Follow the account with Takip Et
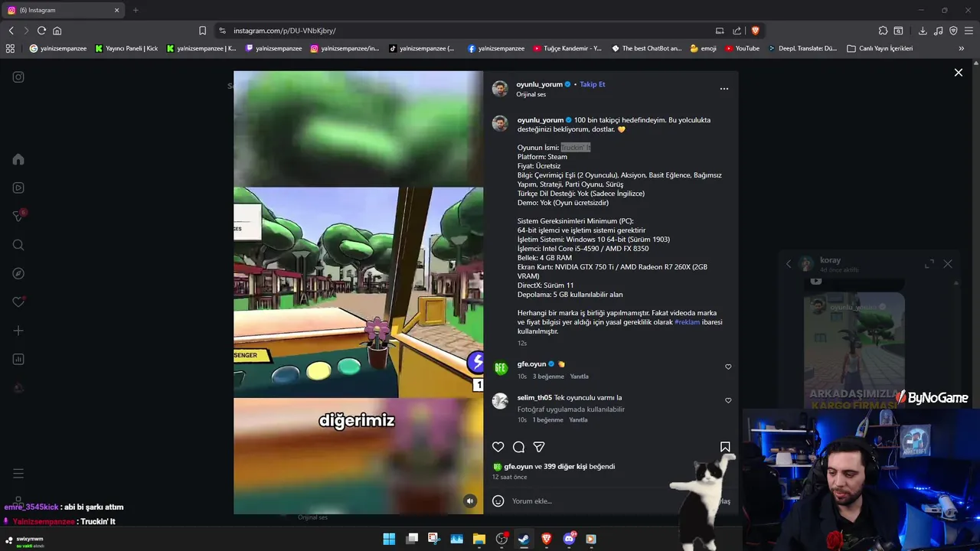The width and height of the screenshot is (980, 551). (x=593, y=84)
